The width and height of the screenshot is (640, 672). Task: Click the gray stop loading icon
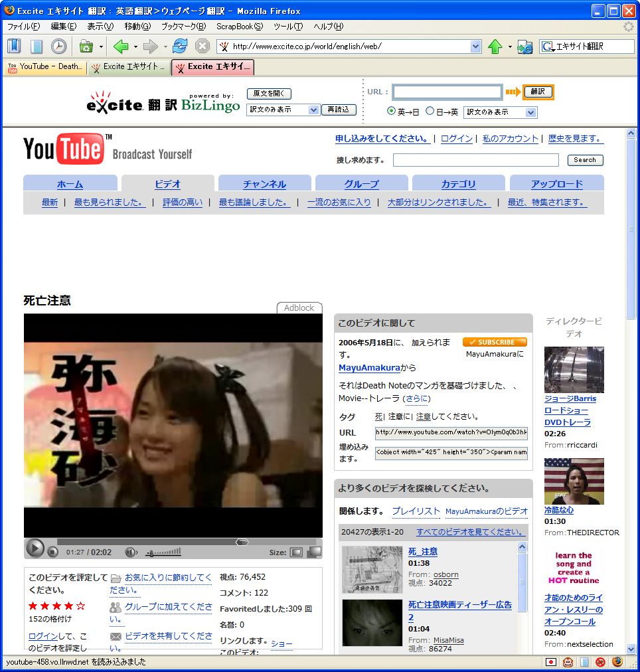click(202, 46)
